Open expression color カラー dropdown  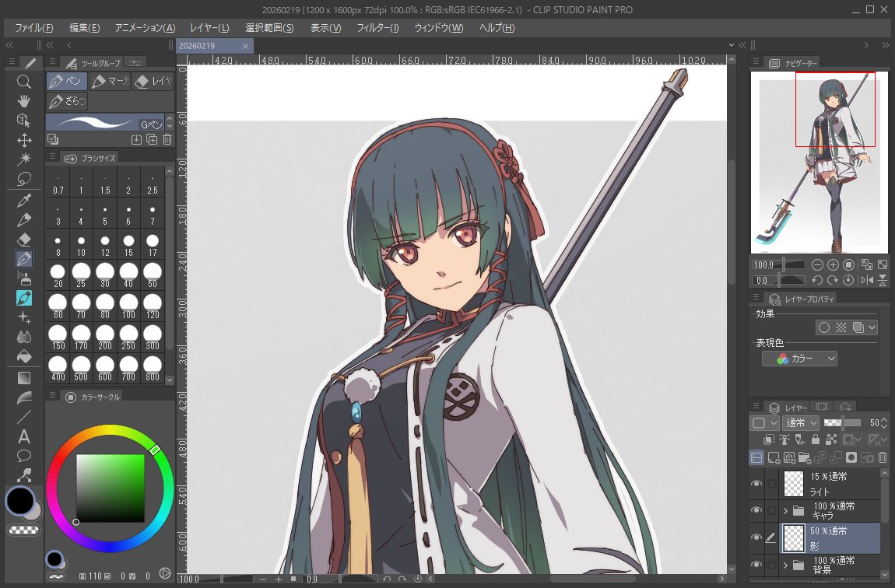point(800,358)
